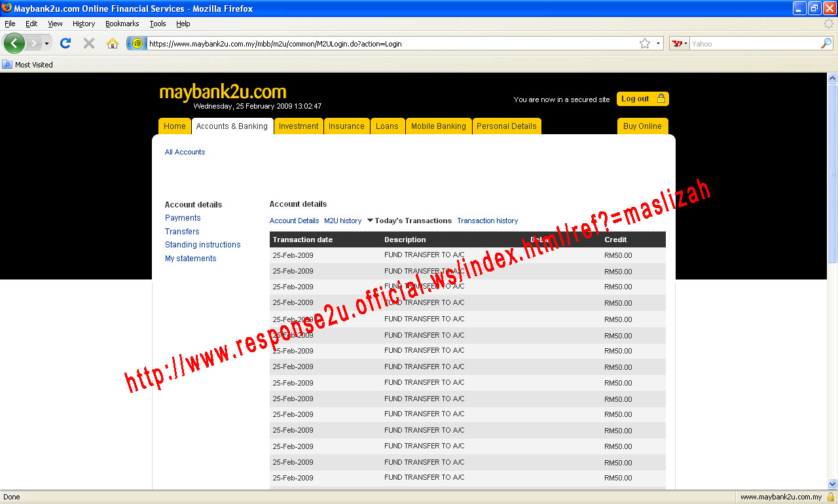Minimize the Firefox window
Image resolution: width=838 pixels, height=504 pixels.
(x=799, y=8)
